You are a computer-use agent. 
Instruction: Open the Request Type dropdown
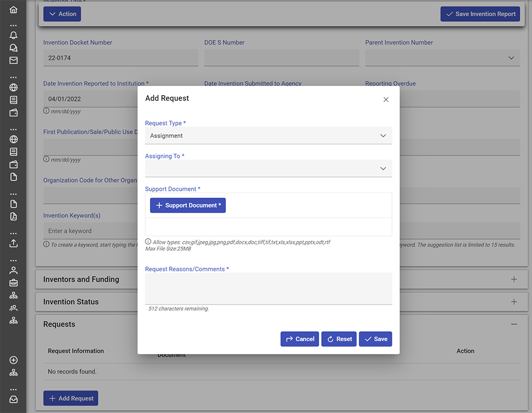coord(268,136)
